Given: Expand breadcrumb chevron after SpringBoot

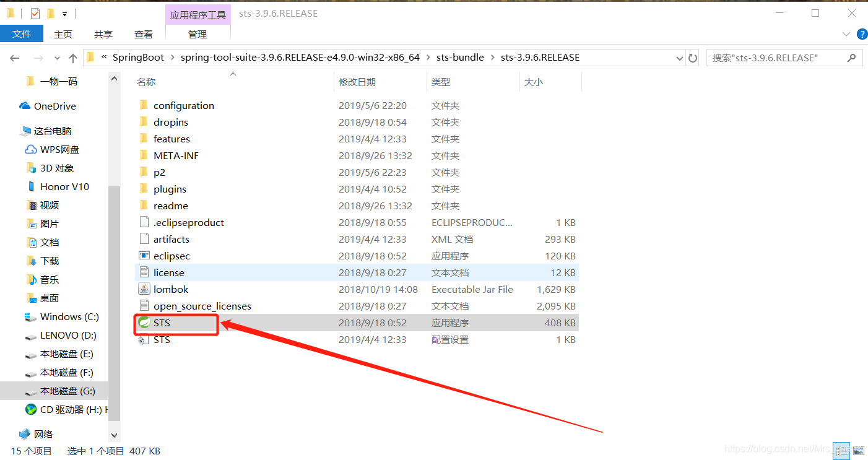Looking at the screenshot, I should 173,58.
